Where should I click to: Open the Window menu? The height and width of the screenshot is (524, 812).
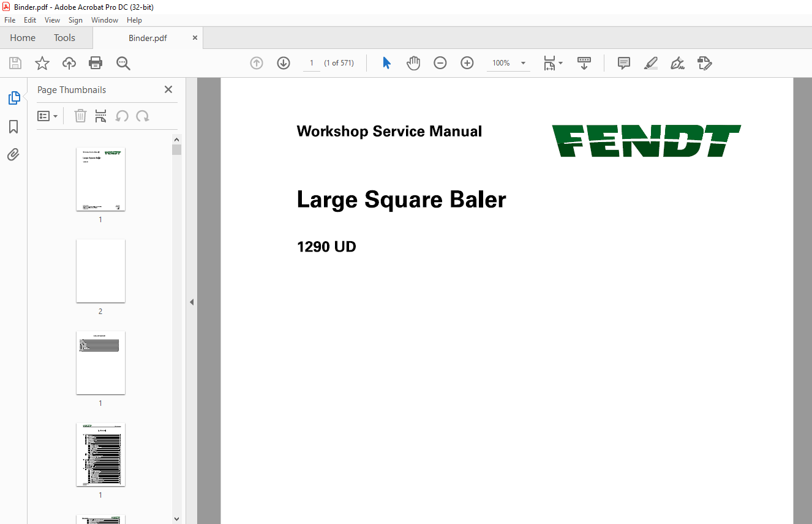click(105, 20)
